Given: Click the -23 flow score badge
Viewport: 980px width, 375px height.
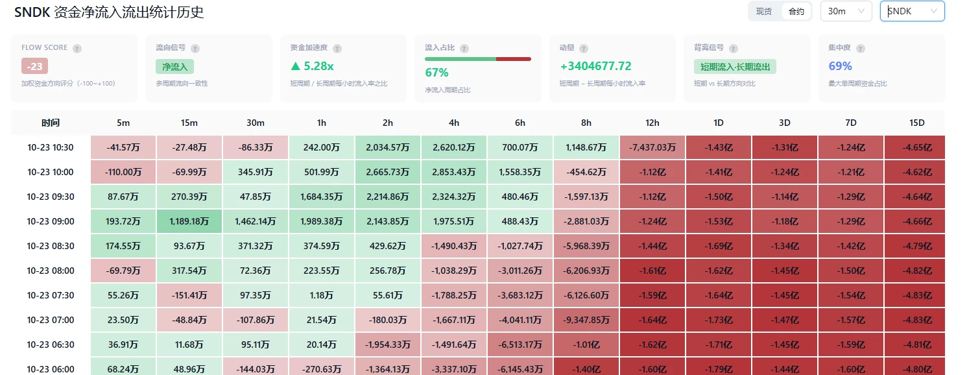Looking at the screenshot, I should point(34,66).
